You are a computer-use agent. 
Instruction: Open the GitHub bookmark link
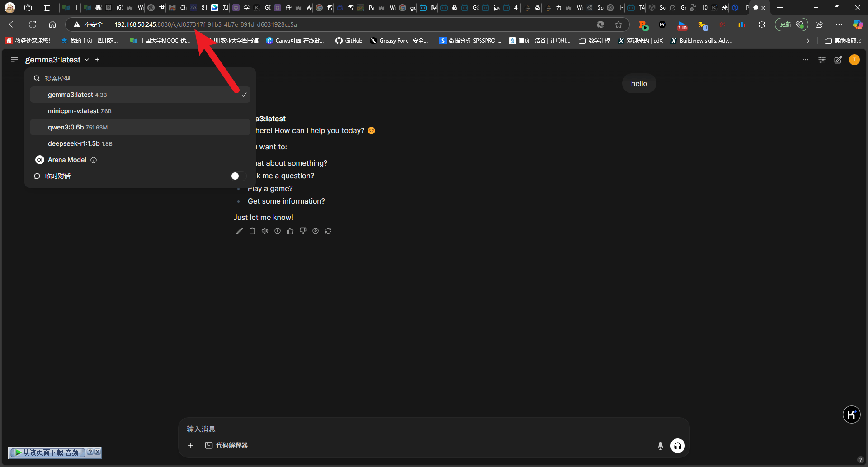click(349, 41)
